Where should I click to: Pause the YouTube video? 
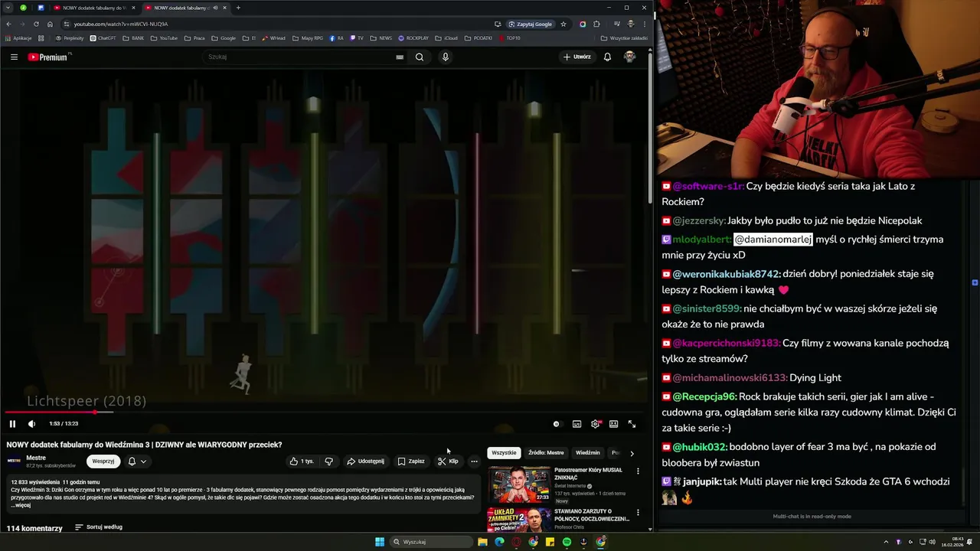12,423
